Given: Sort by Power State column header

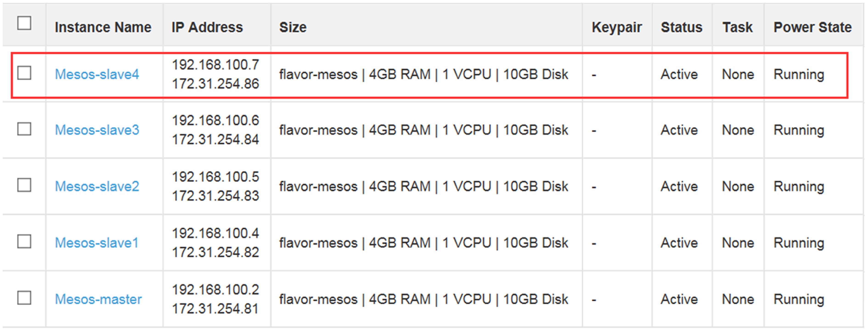Looking at the screenshot, I should (x=812, y=27).
